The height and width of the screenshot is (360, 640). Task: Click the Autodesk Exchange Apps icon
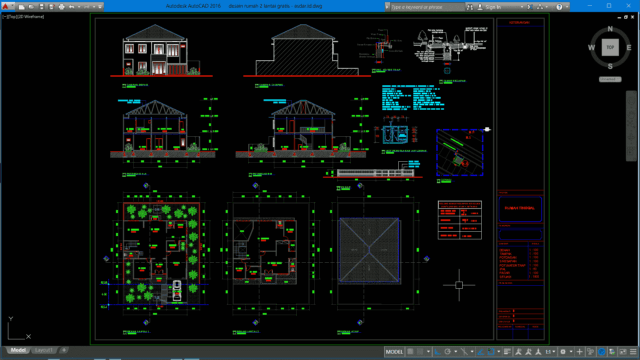coord(530,7)
